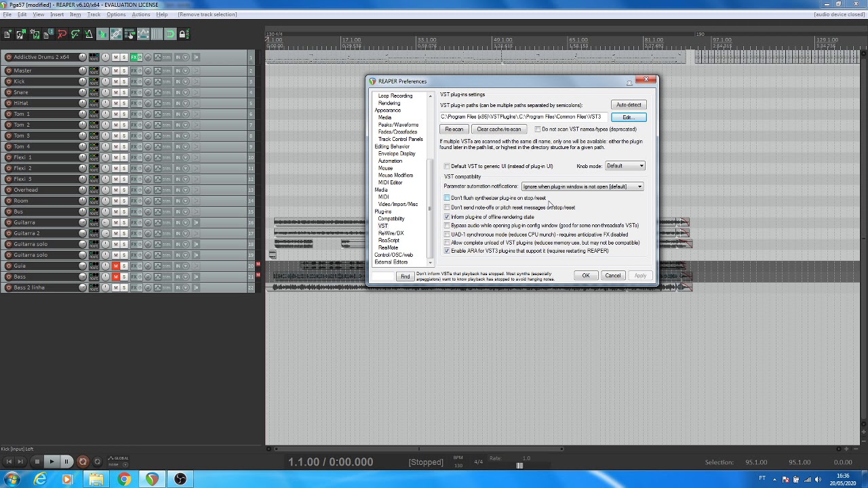Click OK in REAPER Preferences

pos(586,276)
